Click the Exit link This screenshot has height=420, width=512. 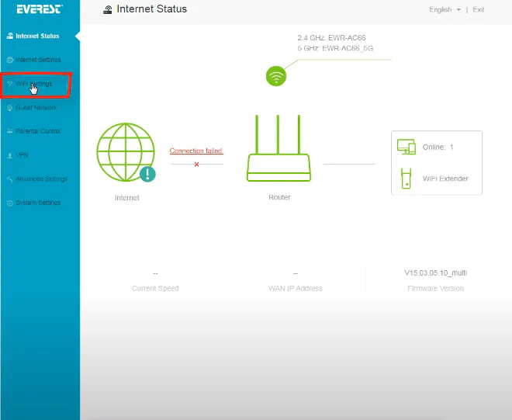(x=478, y=10)
